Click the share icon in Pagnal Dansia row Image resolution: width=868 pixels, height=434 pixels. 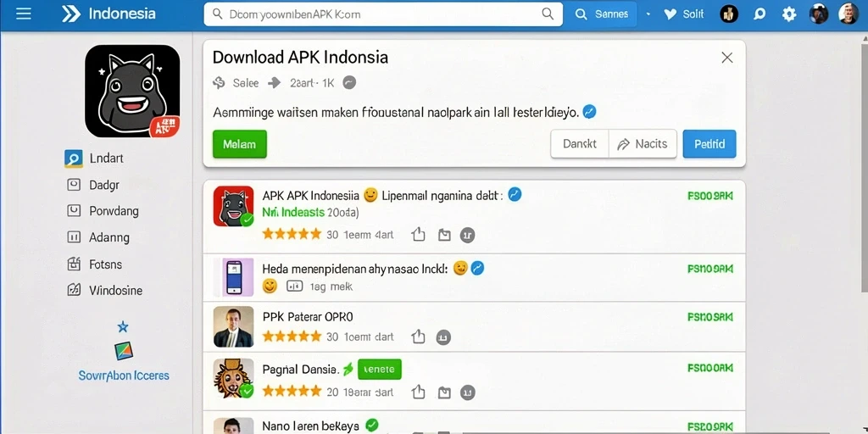tap(419, 392)
